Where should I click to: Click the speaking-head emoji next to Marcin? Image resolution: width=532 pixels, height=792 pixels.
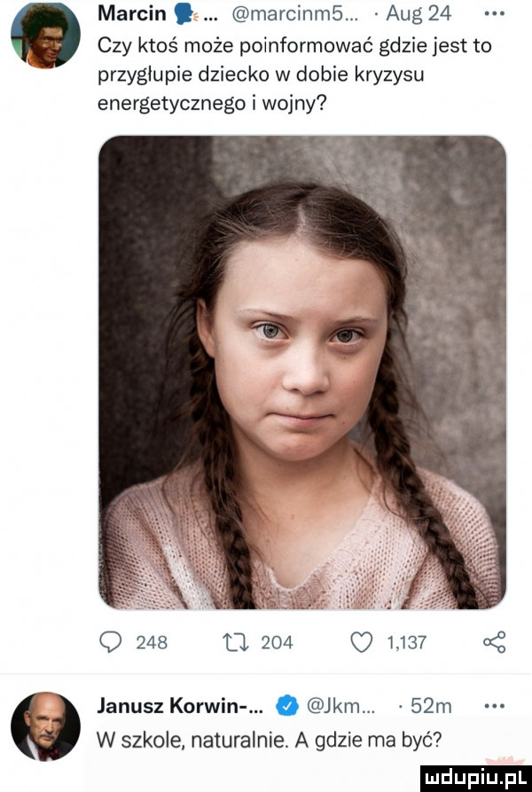coord(183,14)
